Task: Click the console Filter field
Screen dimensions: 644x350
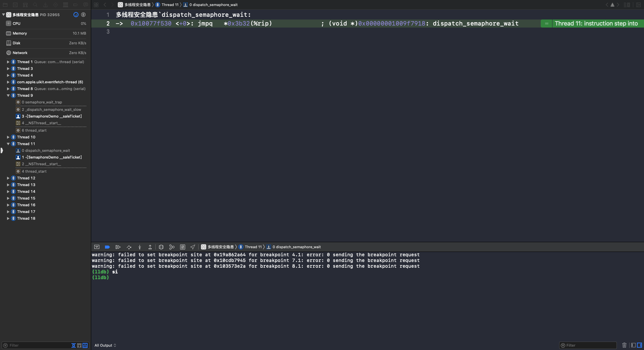Action: tap(588, 345)
